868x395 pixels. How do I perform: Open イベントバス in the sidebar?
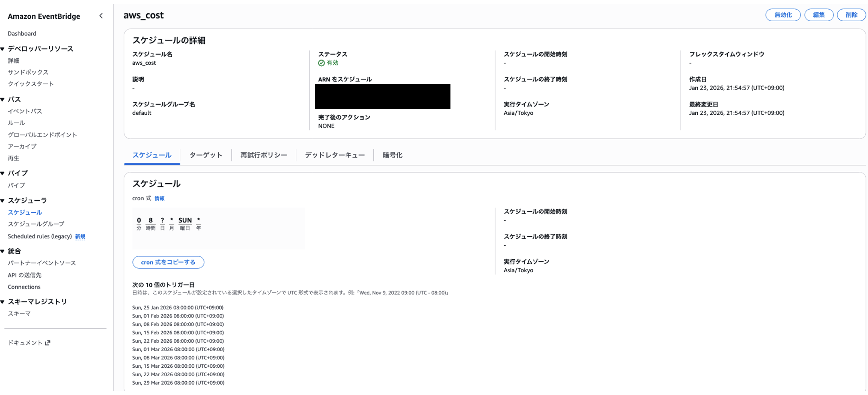coord(25,111)
